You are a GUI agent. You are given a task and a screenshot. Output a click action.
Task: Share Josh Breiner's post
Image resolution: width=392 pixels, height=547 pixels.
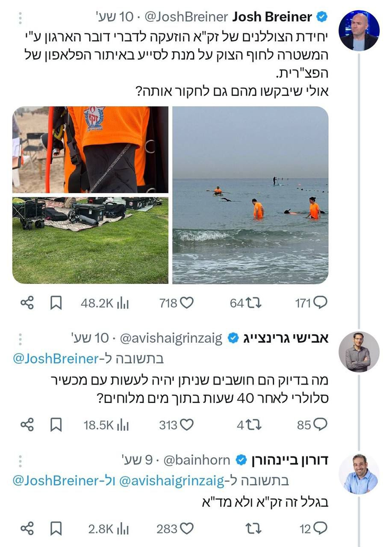[27, 303]
